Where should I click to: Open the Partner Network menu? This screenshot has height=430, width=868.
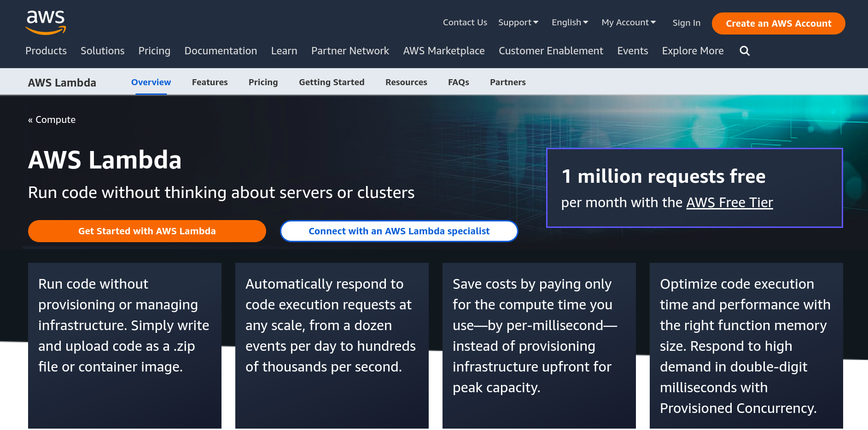[350, 51]
